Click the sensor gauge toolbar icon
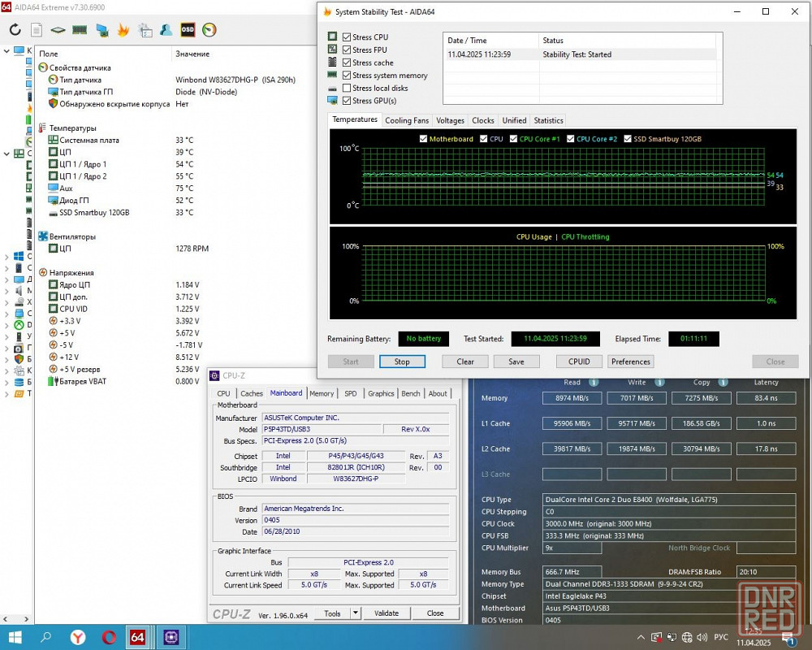The width and height of the screenshot is (812, 650). 209,29
